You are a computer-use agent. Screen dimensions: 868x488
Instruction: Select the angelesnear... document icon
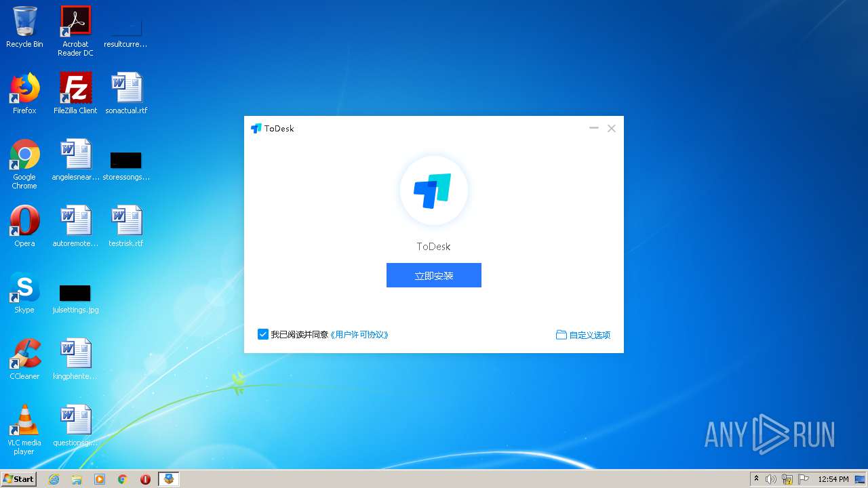click(x=75, y=161)
